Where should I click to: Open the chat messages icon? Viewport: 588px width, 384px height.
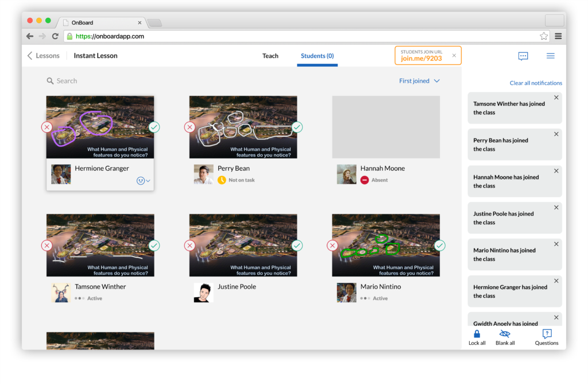(523, 56)
